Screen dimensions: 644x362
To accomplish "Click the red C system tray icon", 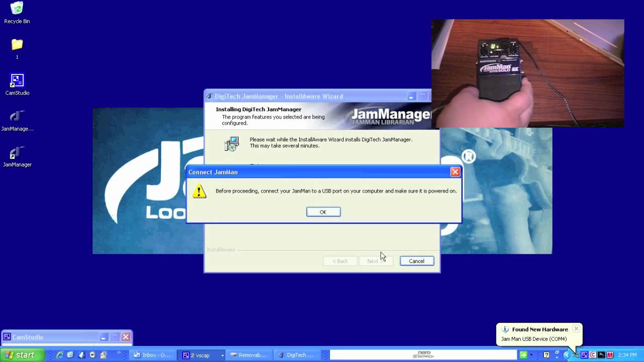I will (593, 355).
